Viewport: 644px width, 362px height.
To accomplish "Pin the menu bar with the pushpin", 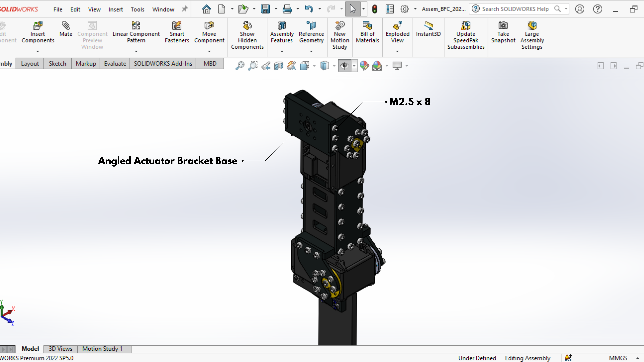I will point(185,9).
